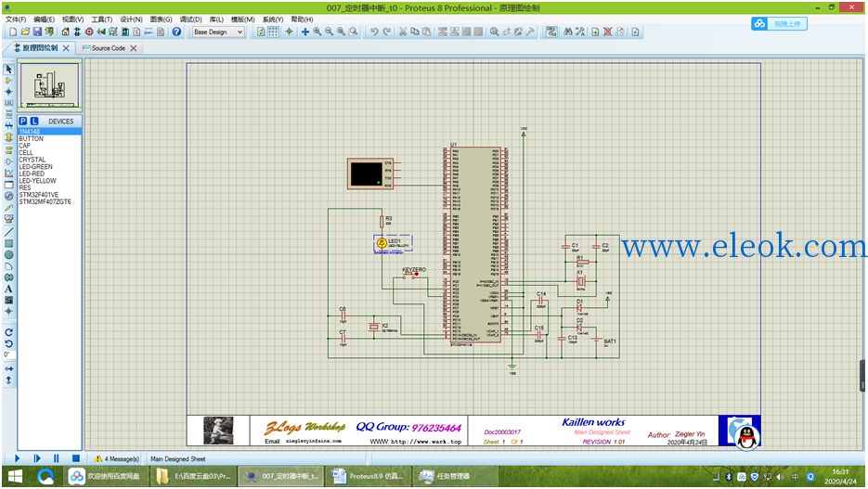
Task: Open the 4 Message(s) warning log
Action: click(x=116, y=459)
